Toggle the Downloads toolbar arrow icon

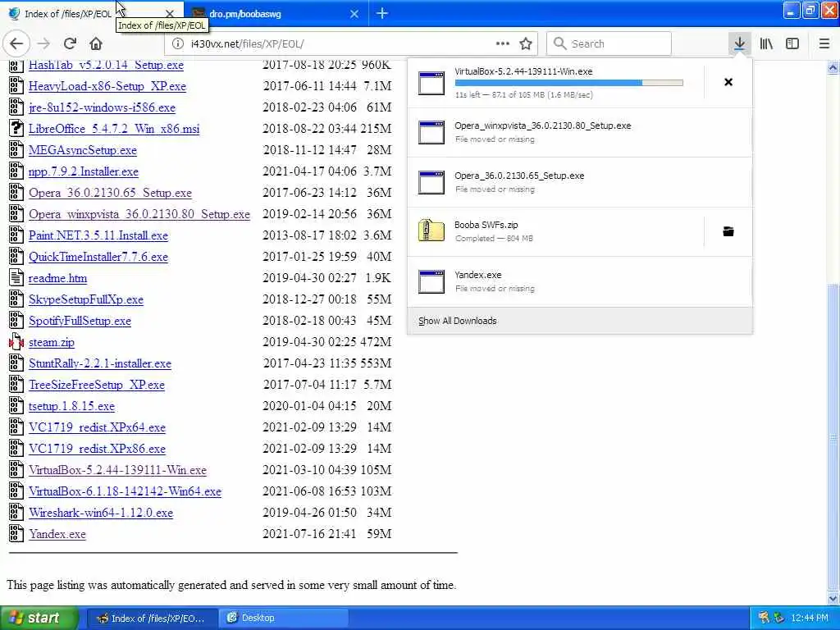739,44
